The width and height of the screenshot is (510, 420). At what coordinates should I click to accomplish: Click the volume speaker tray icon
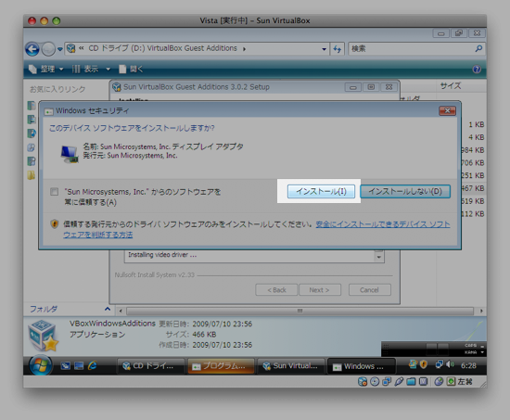(x=450, y=364)
